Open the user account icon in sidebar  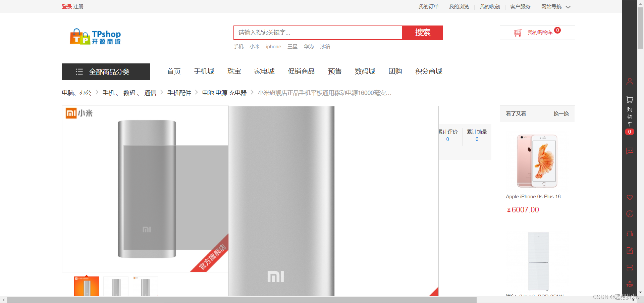[630, 81]
